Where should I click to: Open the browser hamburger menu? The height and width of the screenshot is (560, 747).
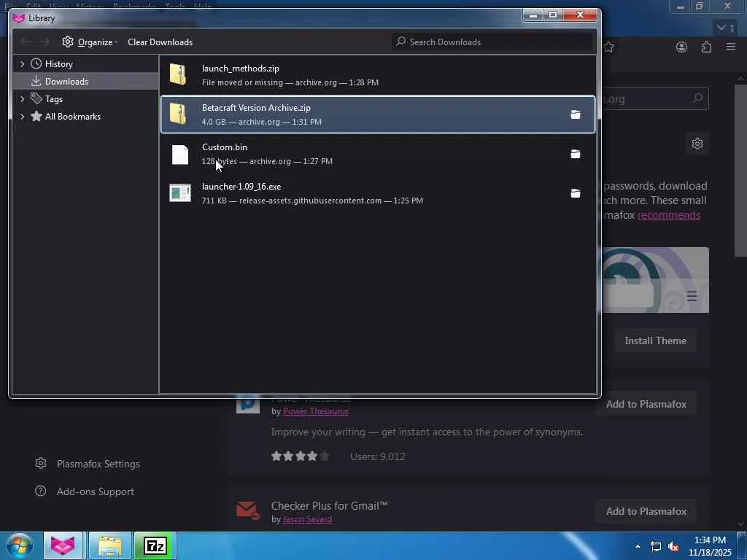[x=731, y=47]
